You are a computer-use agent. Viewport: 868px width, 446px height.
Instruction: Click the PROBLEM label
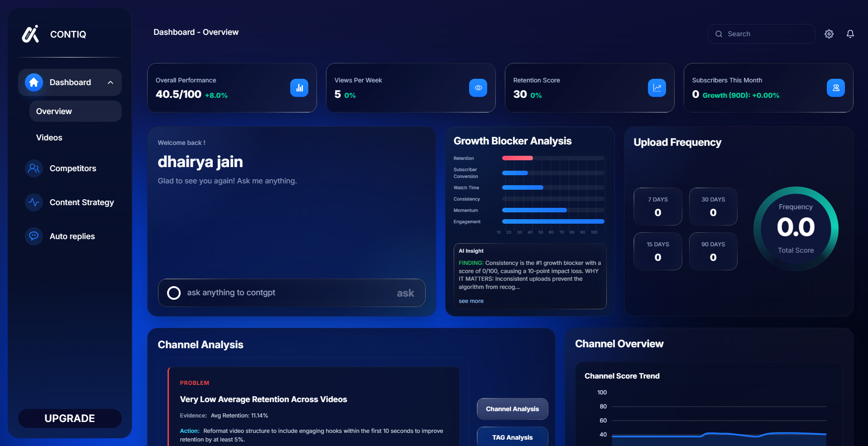[195, 383]
